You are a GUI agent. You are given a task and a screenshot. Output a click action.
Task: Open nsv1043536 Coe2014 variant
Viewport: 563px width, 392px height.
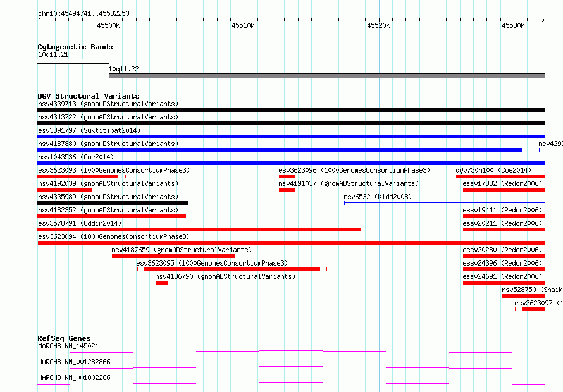point(76,157)
